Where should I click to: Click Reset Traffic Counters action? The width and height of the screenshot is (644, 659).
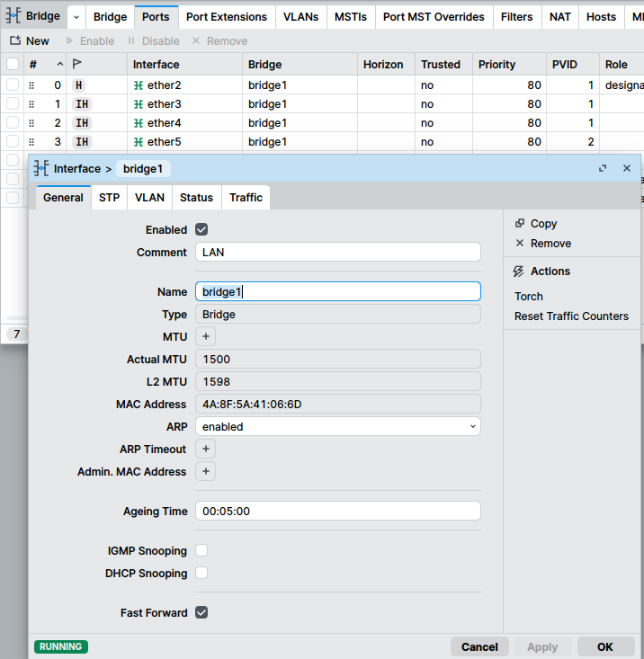coord(571,316)
